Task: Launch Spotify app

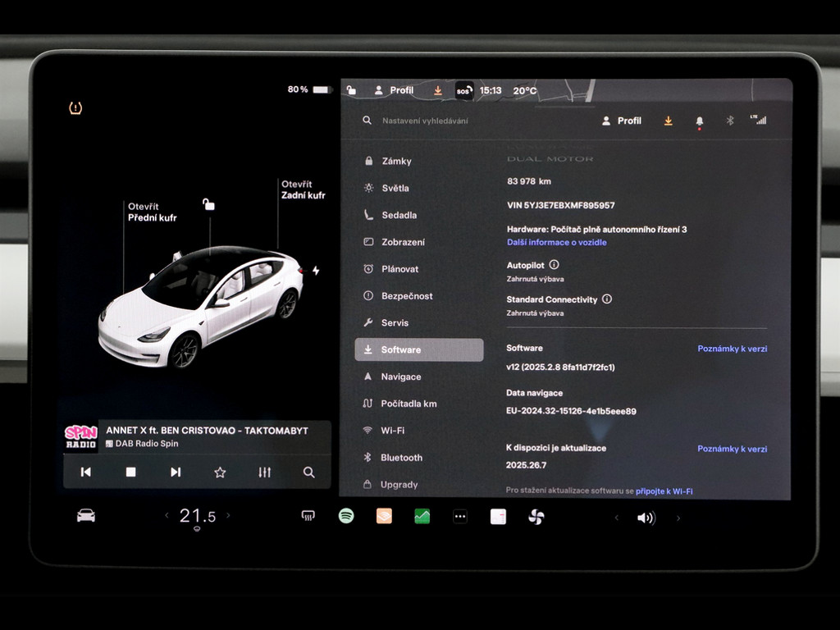Action: (x=346, y=516)
